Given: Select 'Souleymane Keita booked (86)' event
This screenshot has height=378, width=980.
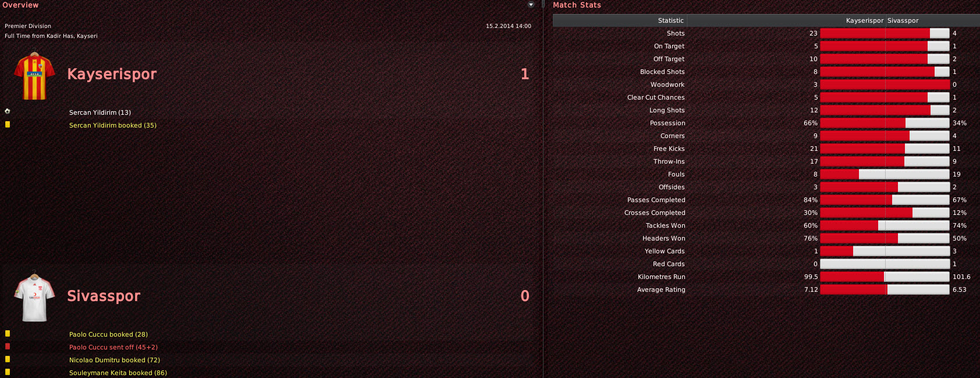Looking at the screenshot, I should point(118,373).
